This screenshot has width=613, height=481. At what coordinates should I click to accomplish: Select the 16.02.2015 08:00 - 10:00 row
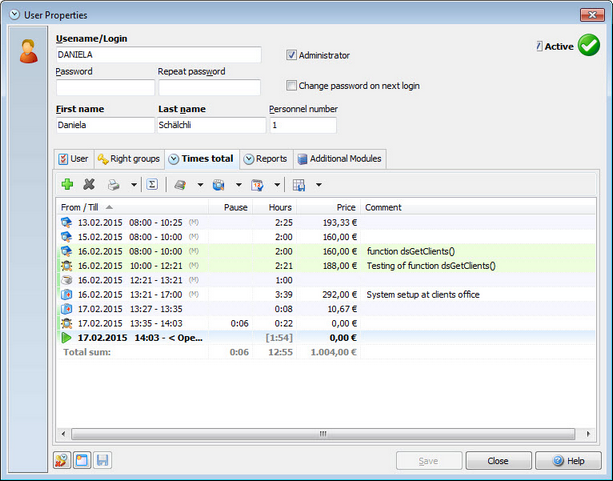pos(326,251)
